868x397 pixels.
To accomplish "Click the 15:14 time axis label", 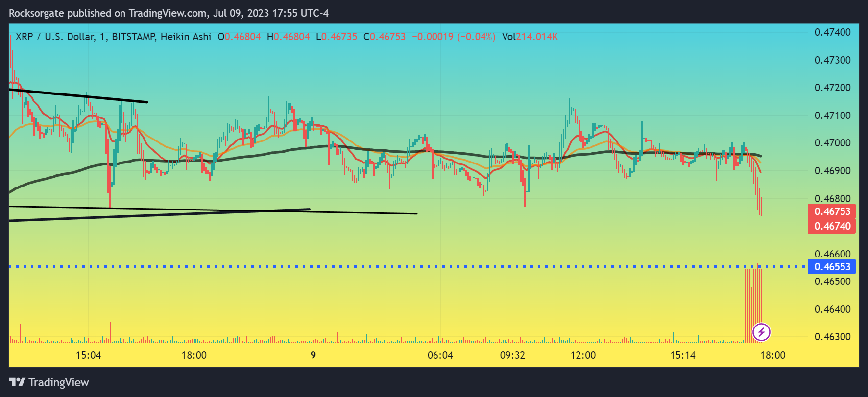I will point(683,355).
